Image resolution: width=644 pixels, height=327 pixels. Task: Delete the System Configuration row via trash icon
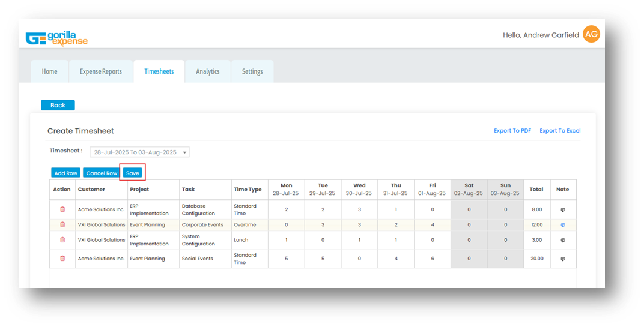click(62, 239)
